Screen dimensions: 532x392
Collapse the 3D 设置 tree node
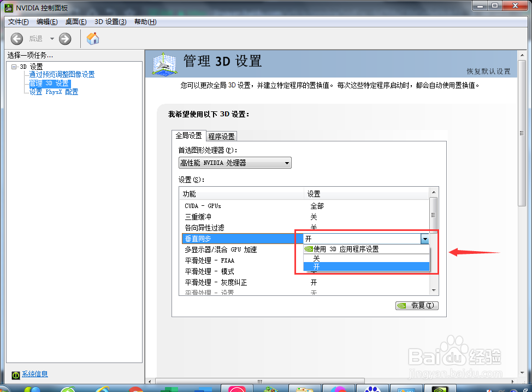pyautogui.click(x=14, y=67)
